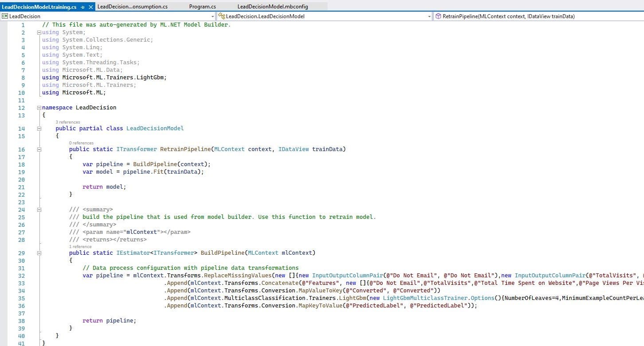The height and width of the screenshot is (346, 644).
Task: Click the '3 references' CodeLens link
Action: tap(68, 122)
